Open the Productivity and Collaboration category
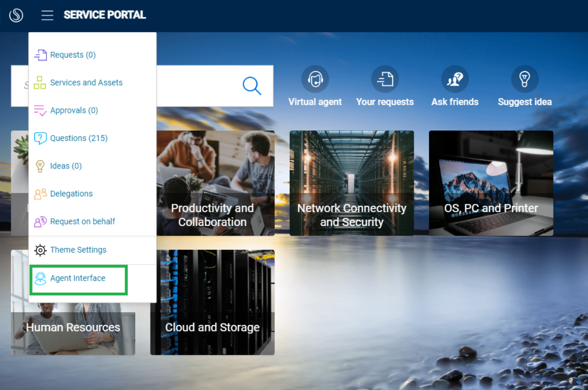This screenshot has width=588, height=390. coord(213,183)
